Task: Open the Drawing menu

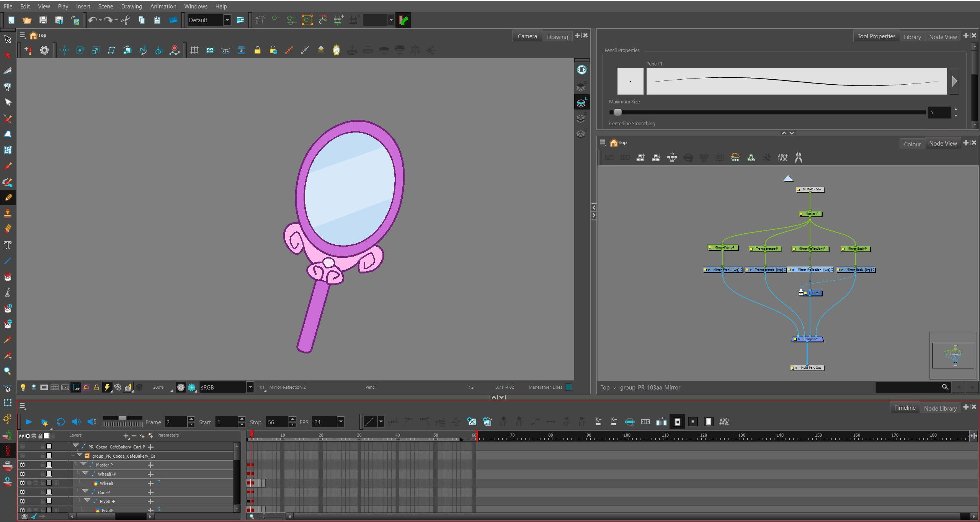Action: coord(131,6)
